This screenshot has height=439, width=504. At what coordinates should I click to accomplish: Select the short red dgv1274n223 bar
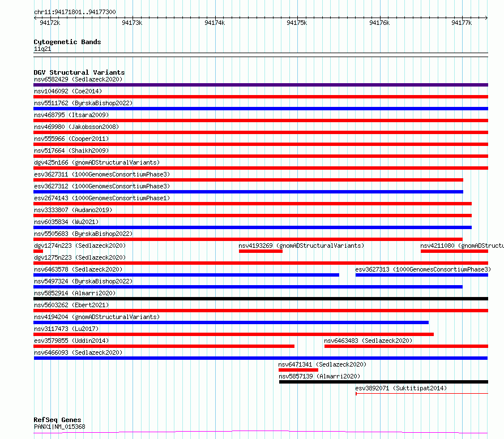coord(39,251)
